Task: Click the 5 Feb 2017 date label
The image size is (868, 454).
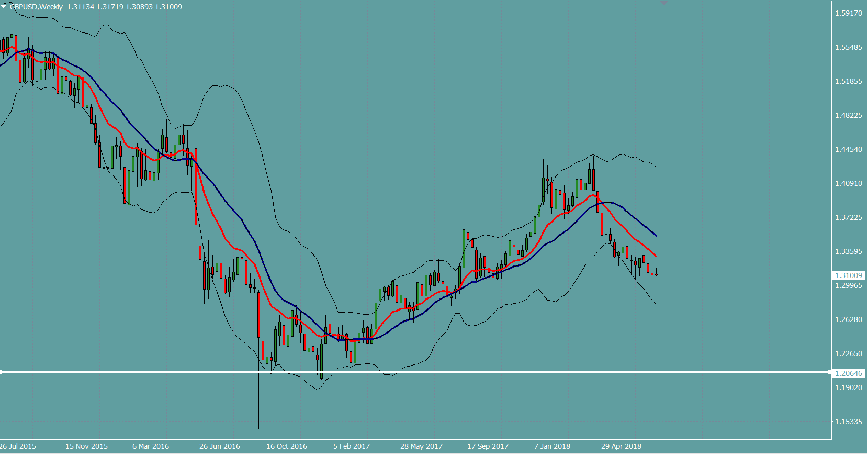Action: (x=351, y=446)
